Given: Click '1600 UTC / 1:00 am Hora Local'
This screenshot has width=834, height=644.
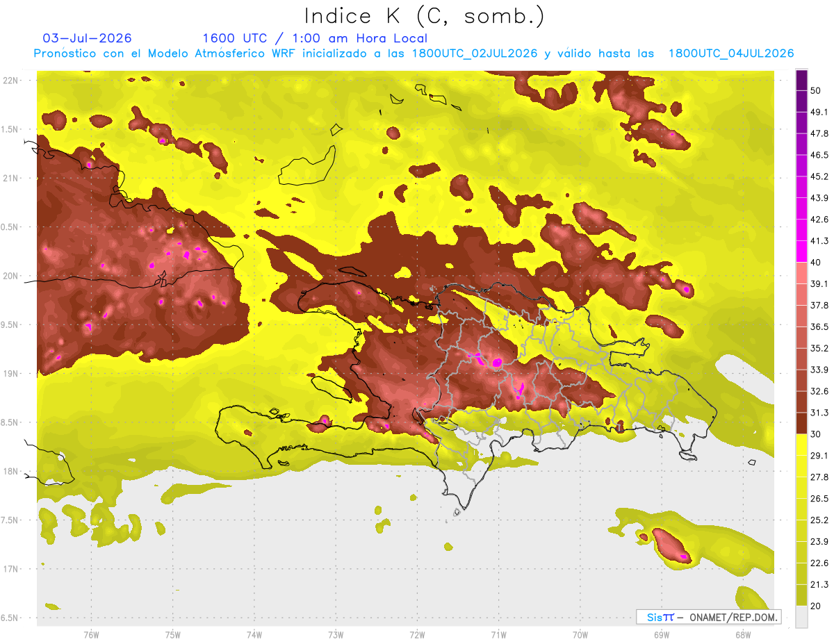Looking at the screenshot, I should click(315, 38).
